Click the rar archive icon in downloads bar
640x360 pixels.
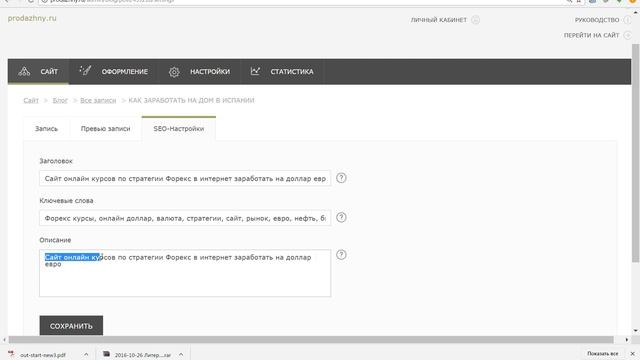pos(106,354)
